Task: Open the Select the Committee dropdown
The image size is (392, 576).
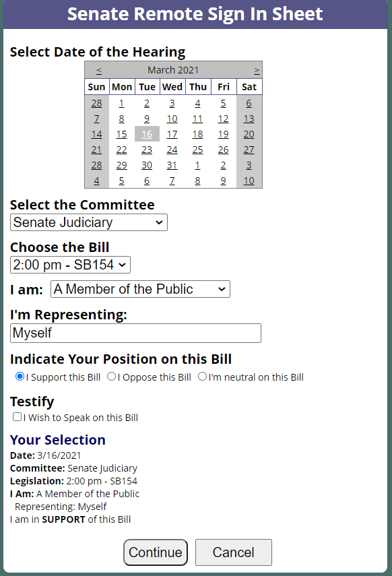Action: [x=88, y=222]
